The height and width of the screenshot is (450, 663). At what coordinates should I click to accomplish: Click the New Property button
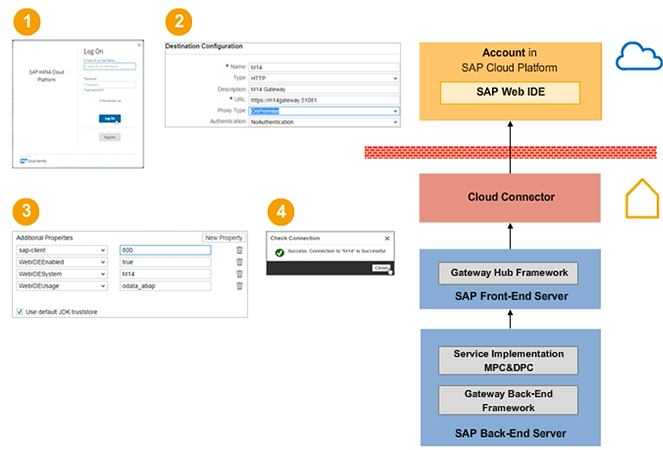[224, 237]
